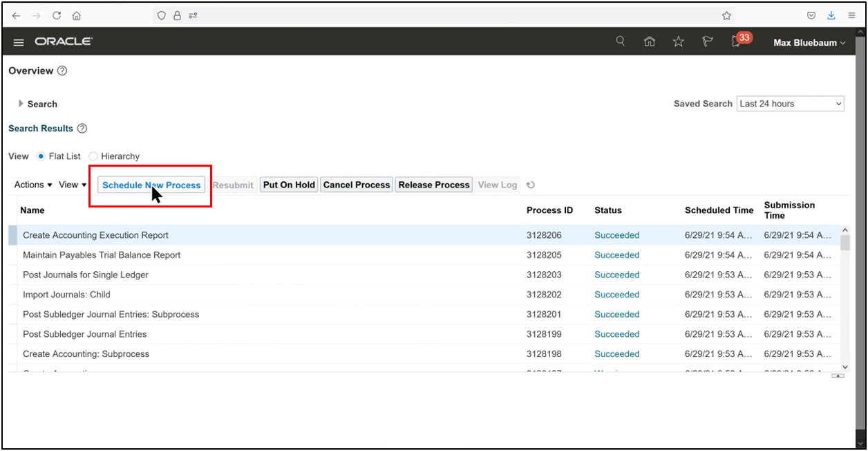
Task: Switch view to Hierarchy
Action: (x=93, y=156)
